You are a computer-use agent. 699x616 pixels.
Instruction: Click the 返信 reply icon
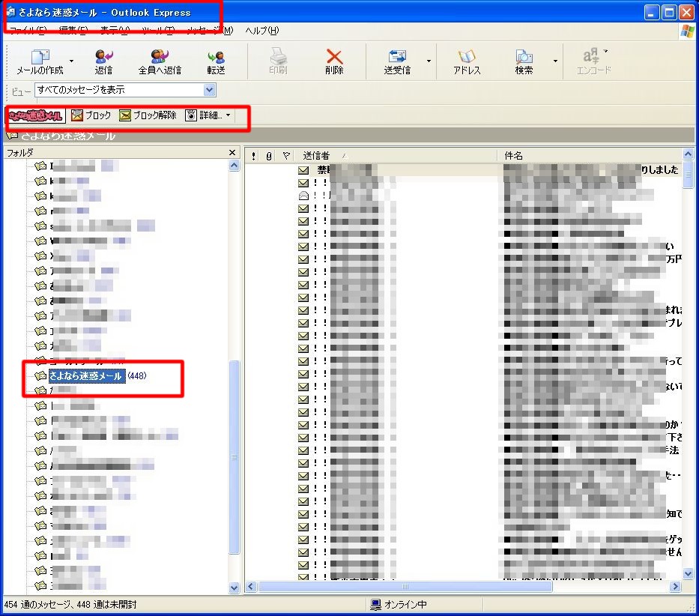tap(103, 61)
